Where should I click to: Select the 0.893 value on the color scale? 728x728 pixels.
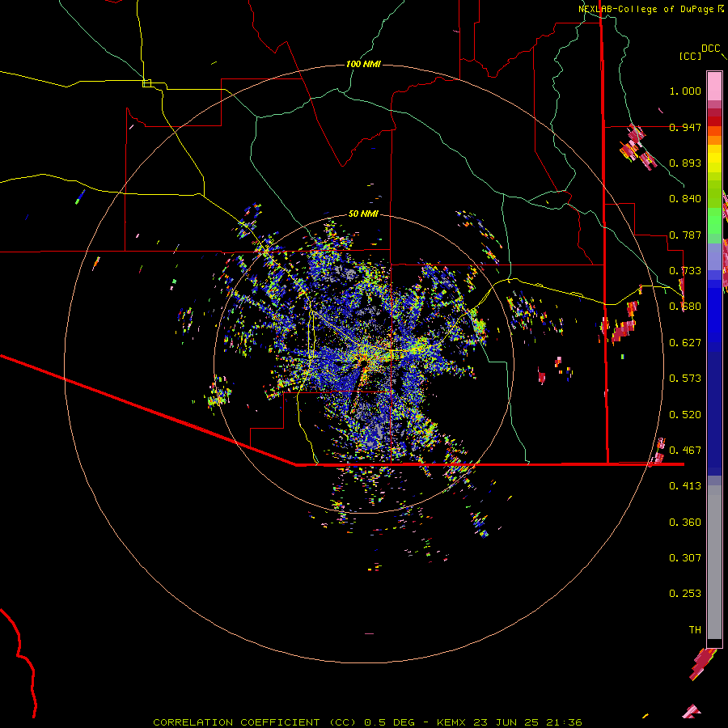(685, 163)
